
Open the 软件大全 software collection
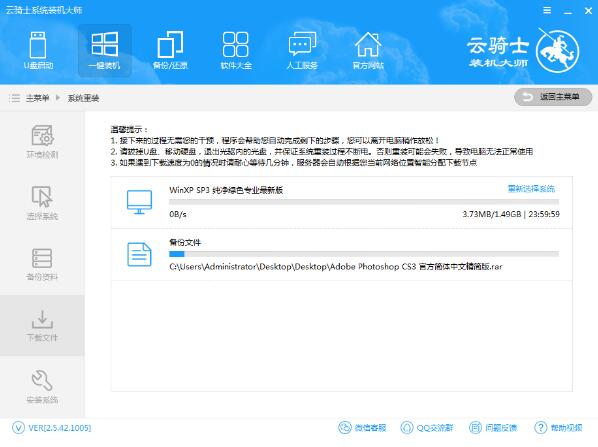coord(236,51)
